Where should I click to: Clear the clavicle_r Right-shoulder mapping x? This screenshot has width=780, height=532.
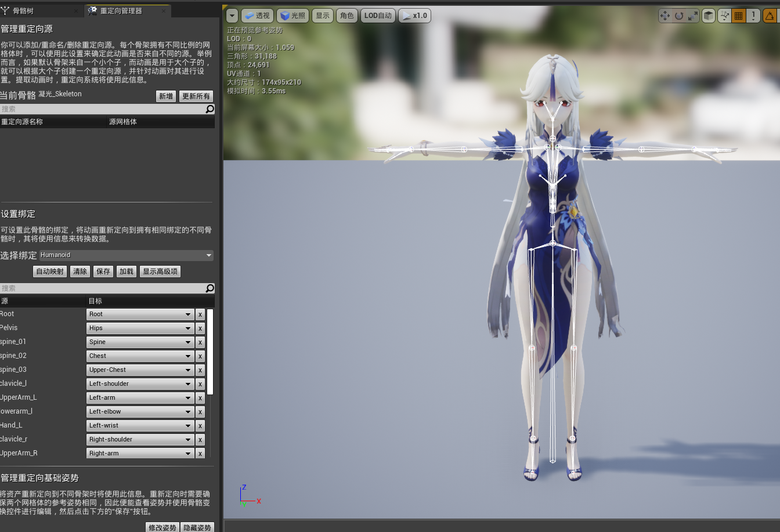[x=200, y=440]
